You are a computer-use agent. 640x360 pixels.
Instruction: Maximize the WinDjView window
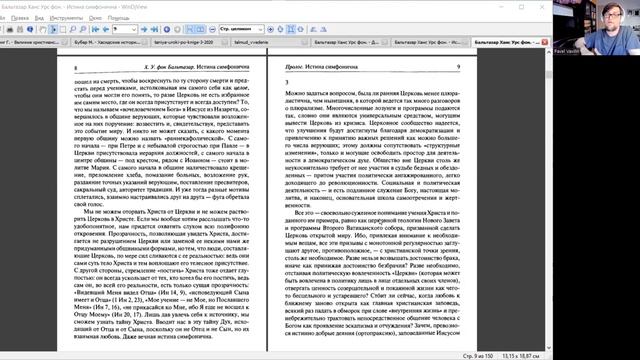[x=521, y=7]
